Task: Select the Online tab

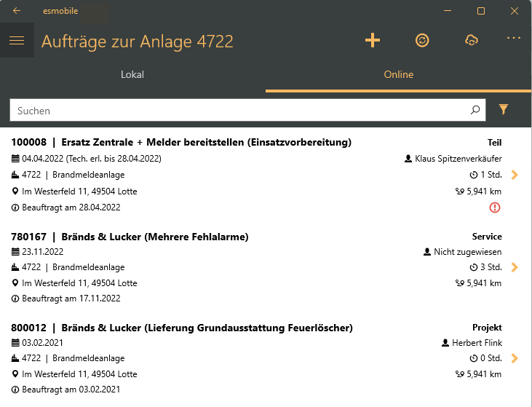Action: pyautogui.click(x=398, y=75)
